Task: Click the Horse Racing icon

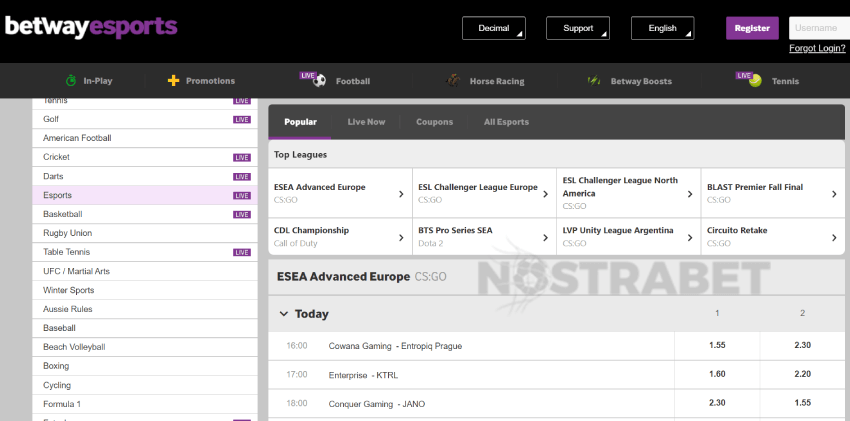Action: pyautogui.click(x=453, y=81)
